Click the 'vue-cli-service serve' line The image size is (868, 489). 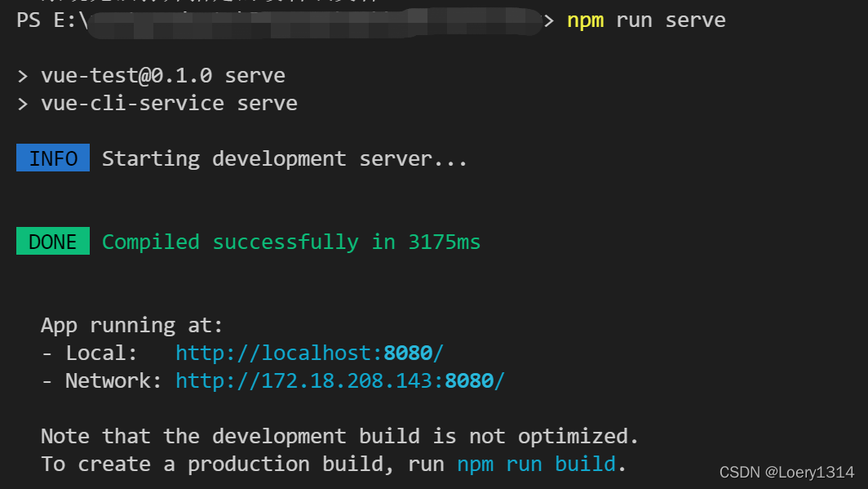pyautogui.click(x=169, y=103)
